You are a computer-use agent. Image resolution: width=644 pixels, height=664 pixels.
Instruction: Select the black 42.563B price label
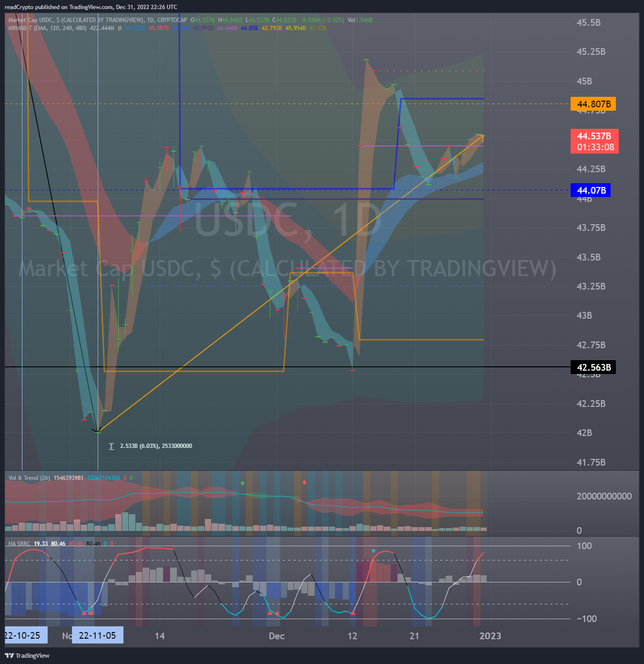pyautogui.click(x=593, y=367)
